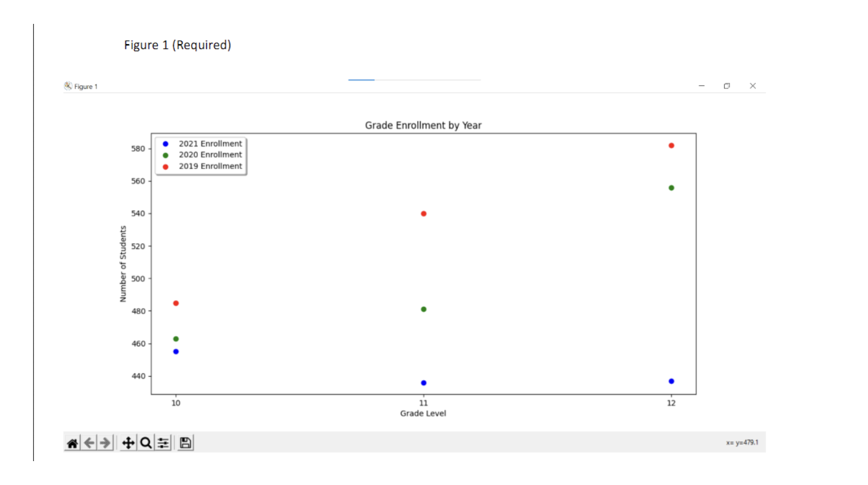This screenshot has height=485, width=868.
Task: Click the red 2019 point at grade 10
Action: coord(176,303)
